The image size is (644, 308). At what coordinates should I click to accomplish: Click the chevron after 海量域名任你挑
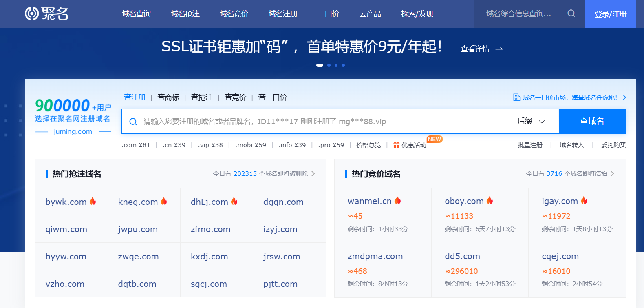point(624,97)
